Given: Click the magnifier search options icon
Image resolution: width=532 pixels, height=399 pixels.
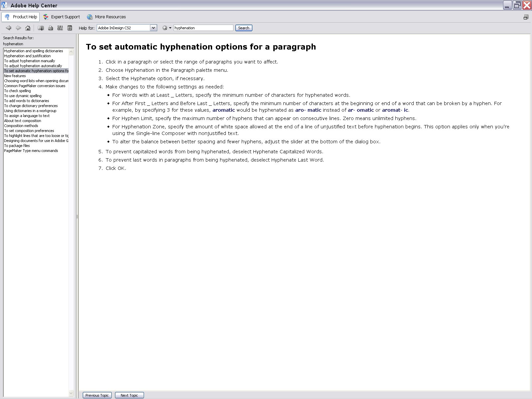Looking at the screenshot, I should pyautogui.click(x=165, y=28).
